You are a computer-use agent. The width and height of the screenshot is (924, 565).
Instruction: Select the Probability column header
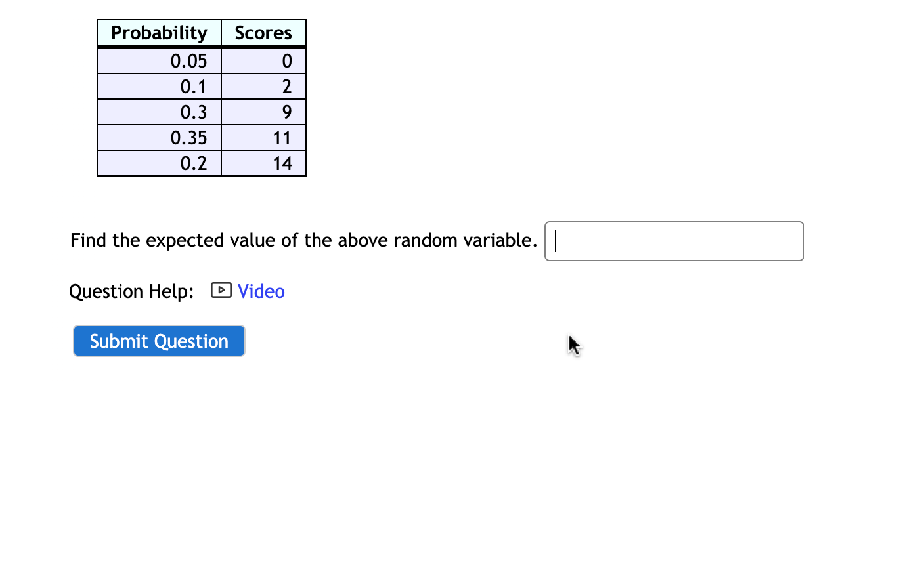[158, 33]
